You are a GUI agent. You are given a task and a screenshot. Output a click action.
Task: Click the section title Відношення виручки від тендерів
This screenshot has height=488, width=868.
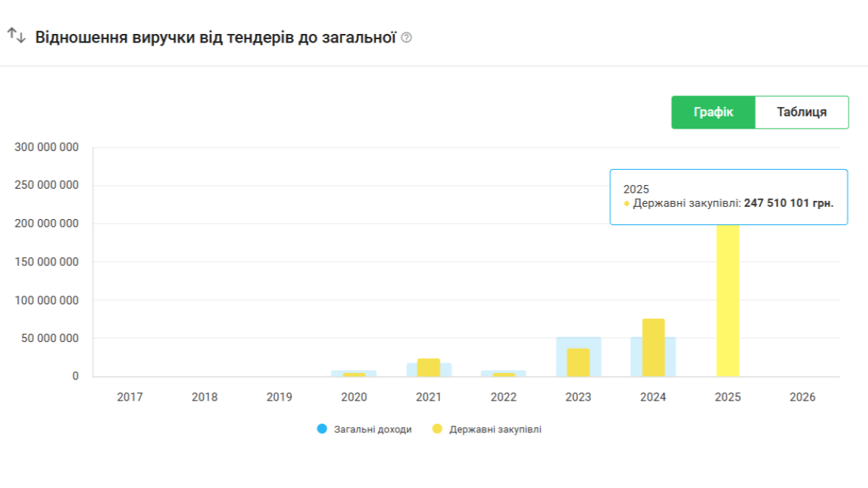tap(215, 38)
